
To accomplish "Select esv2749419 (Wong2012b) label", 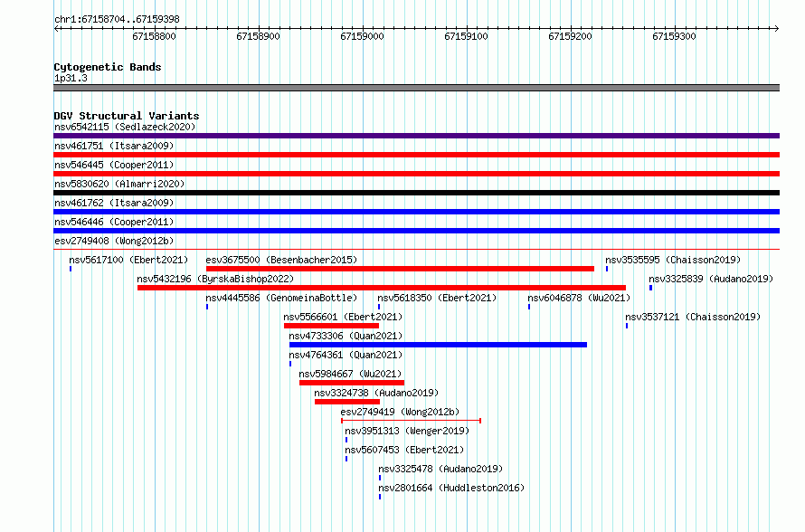I will pyautogui.click(x=400, y=412).
